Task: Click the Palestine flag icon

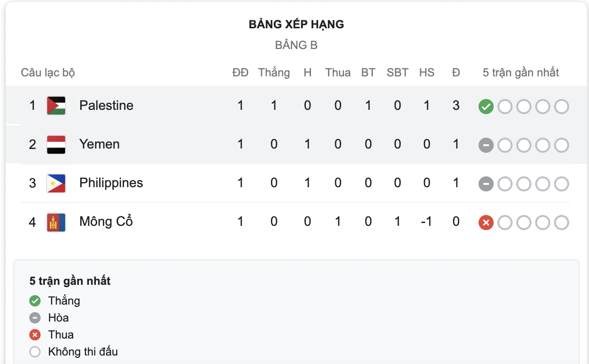Action: [56, 106]
